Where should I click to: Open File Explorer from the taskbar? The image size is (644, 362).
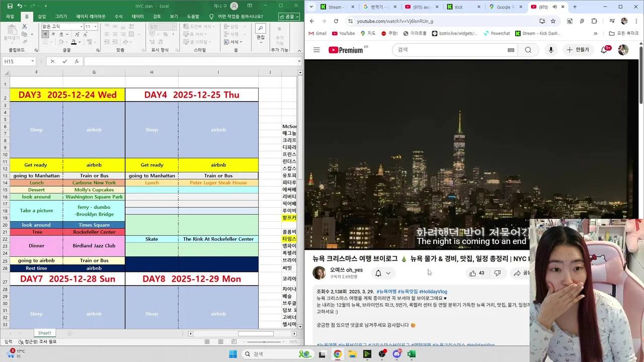[x=352, y=354]
